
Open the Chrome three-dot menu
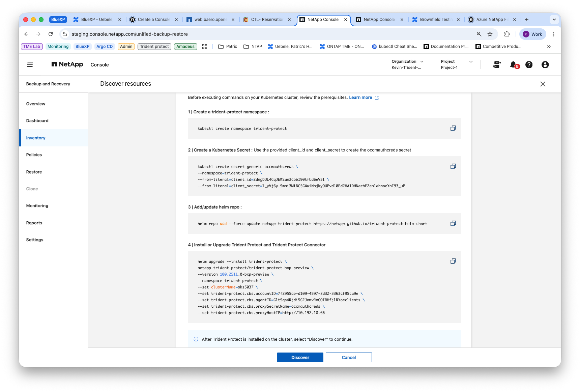coord(554,34)
